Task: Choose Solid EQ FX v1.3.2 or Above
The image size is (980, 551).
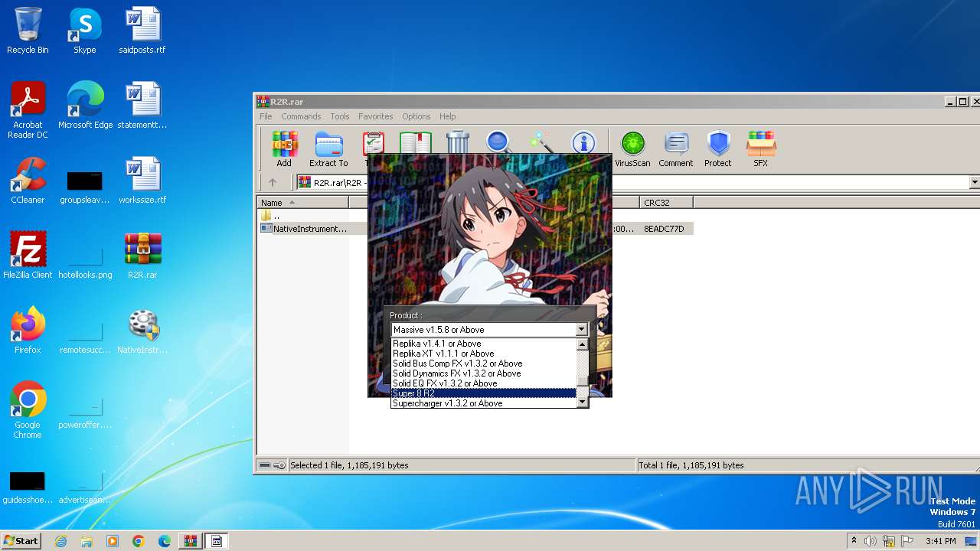Action: point(484,383)
